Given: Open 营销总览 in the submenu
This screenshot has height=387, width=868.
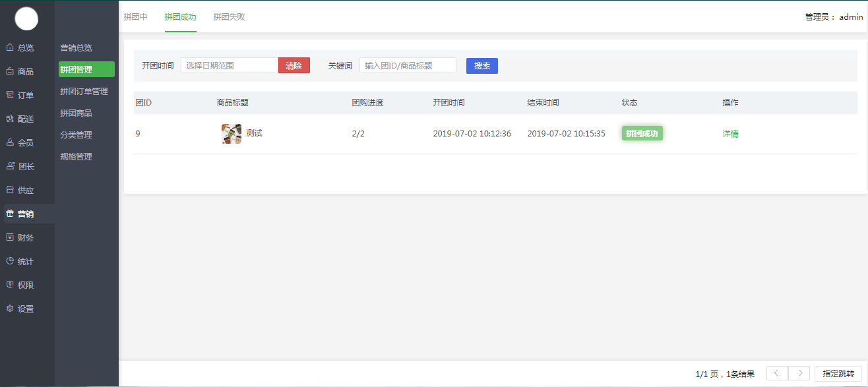Looking at the screenshot, I should click(77, 48).
